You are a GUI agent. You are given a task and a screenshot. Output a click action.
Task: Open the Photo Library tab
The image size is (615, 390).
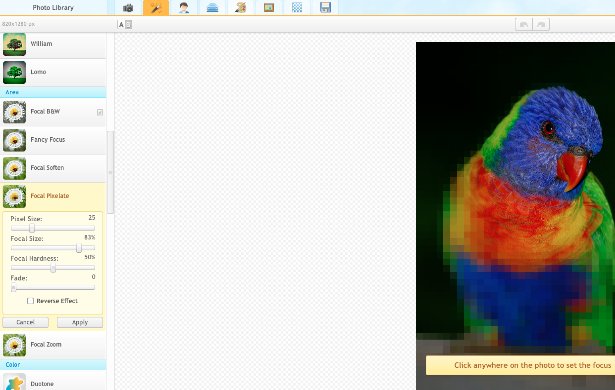(53, 7)
